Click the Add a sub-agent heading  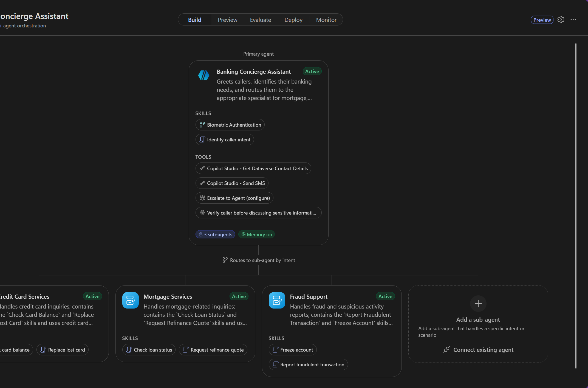point(478,319)
